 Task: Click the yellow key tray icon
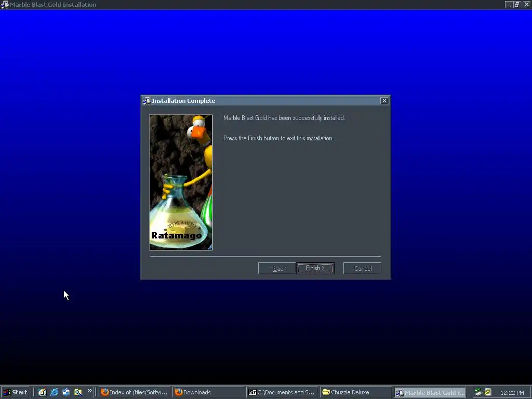coord(488,392)
